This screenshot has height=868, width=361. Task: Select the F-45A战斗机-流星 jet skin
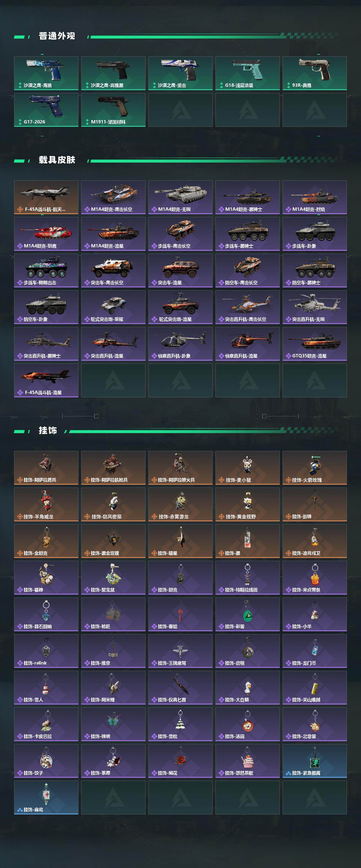click(46, 380)
